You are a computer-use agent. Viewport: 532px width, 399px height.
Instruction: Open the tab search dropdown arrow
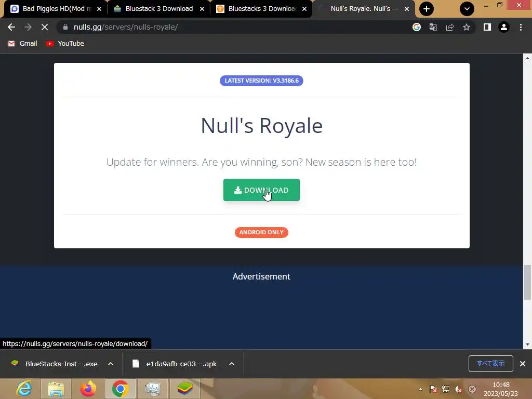(467, 9)
